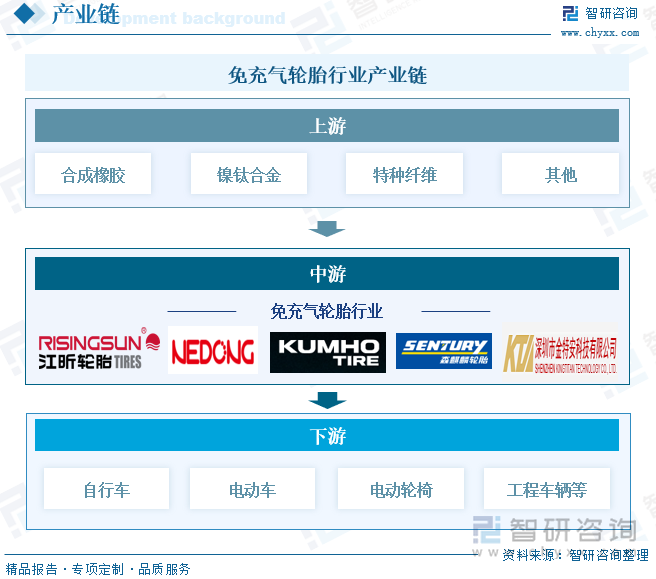Click the 镍钛合金 box
This screenshot has height=579, width=656.
(249, 174)
